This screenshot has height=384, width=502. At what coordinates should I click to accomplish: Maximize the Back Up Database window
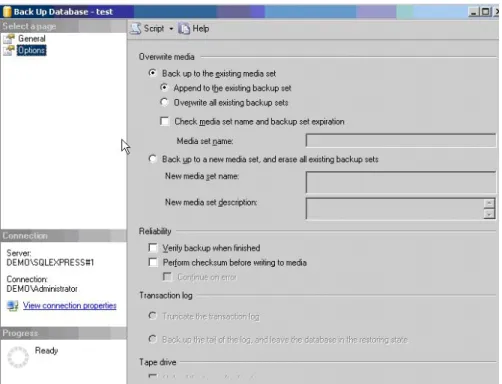(x=486, y=12)
